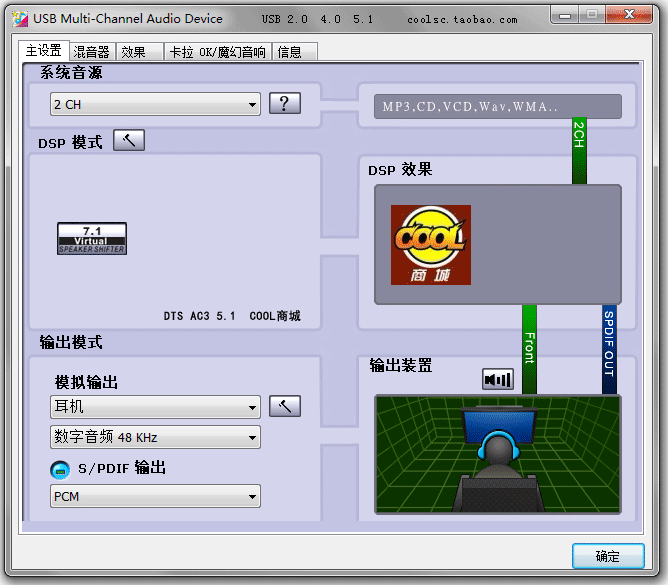
Task: Click the headphone listener room visualization
Action: pyautogui.click(x=498, y=455)
